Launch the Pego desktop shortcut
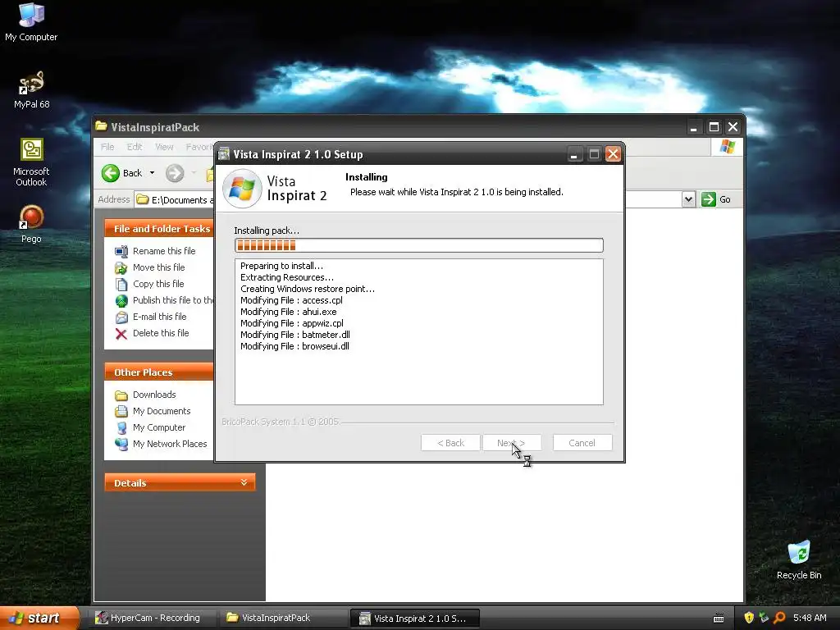 pos(31,224)
